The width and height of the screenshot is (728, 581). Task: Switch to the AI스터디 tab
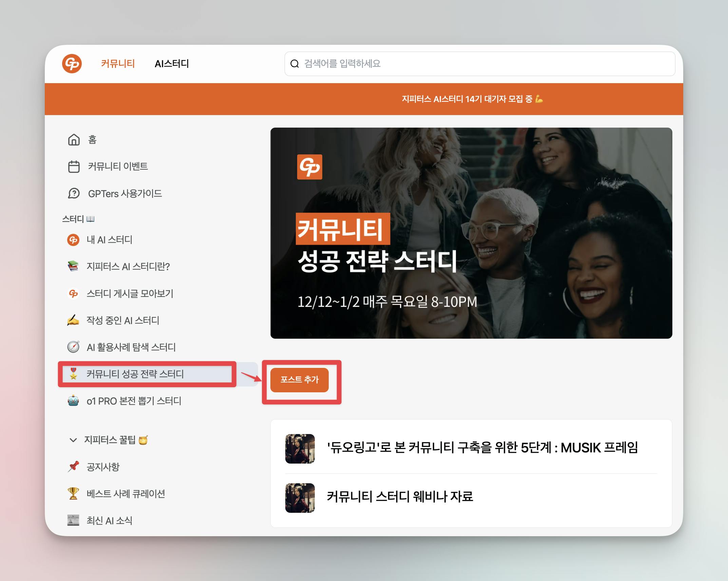pyautogui.click(x=172, y=63)
